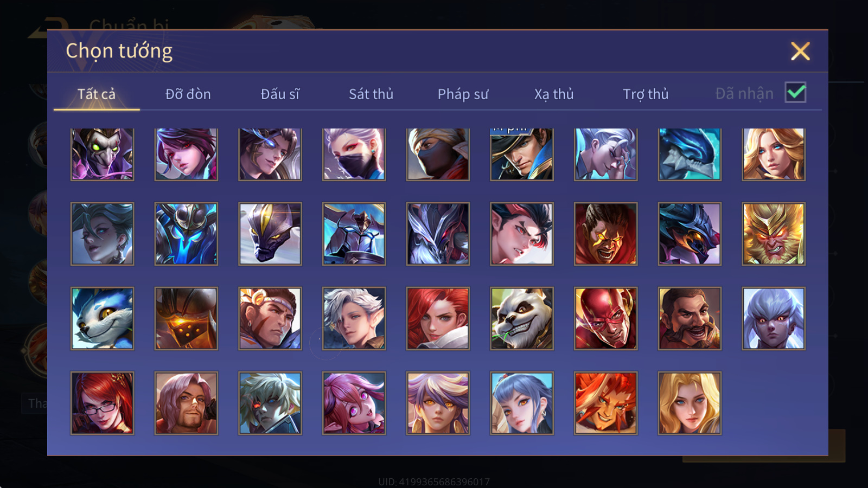
Task: Toggle the Đã nhận checkbox
Action: pyautogui.click(x=795, y=93)
